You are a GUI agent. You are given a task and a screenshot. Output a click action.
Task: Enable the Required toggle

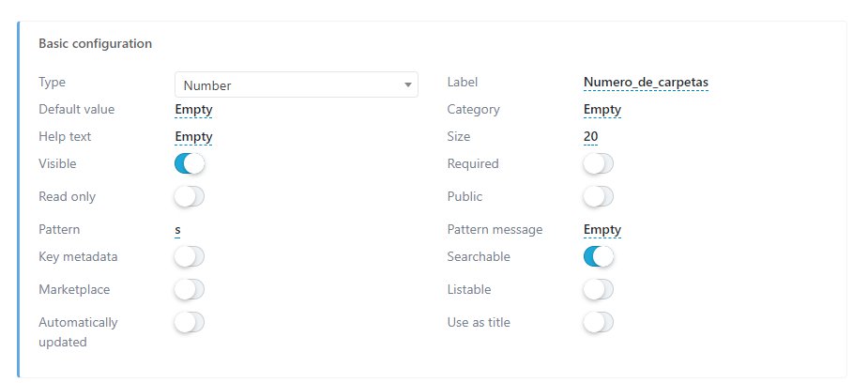pos(598,164)
